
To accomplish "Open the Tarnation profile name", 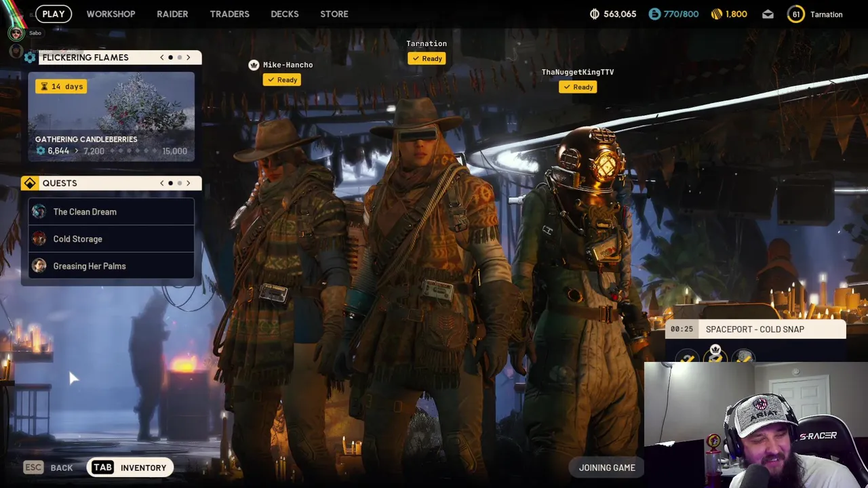I will point(826,14).
